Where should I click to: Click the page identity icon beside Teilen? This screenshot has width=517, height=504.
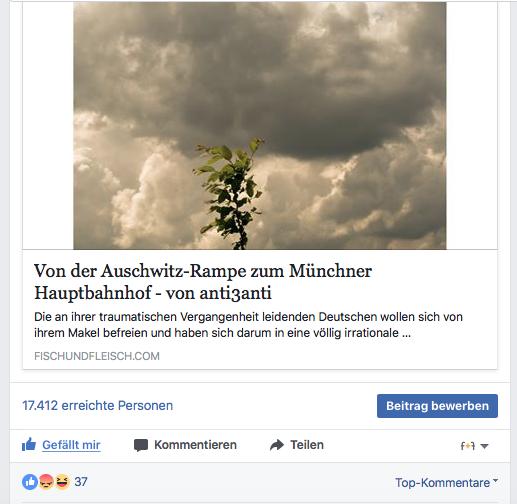[x=468, y=446]
